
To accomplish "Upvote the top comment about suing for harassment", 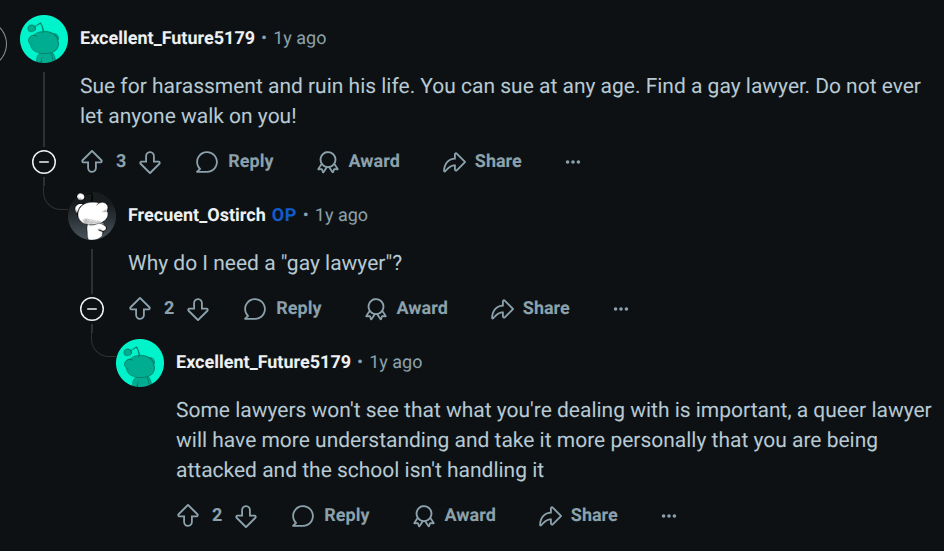I will coord(92,161).
